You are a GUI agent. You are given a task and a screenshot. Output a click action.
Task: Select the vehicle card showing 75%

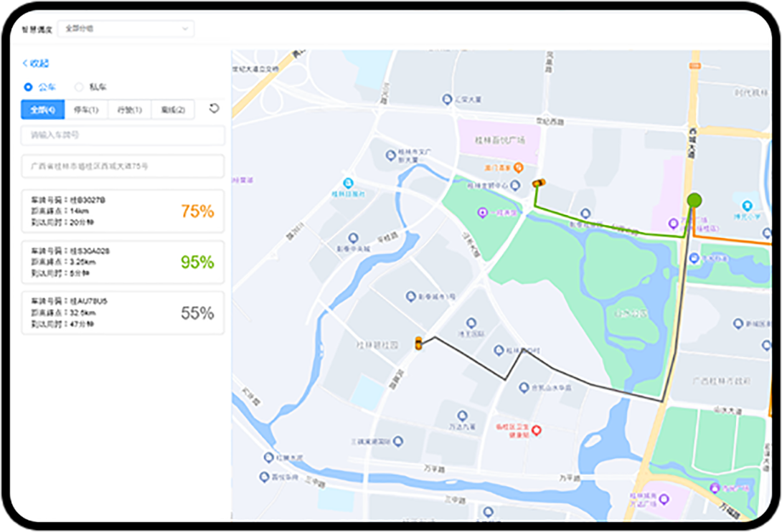coord(123,211)
